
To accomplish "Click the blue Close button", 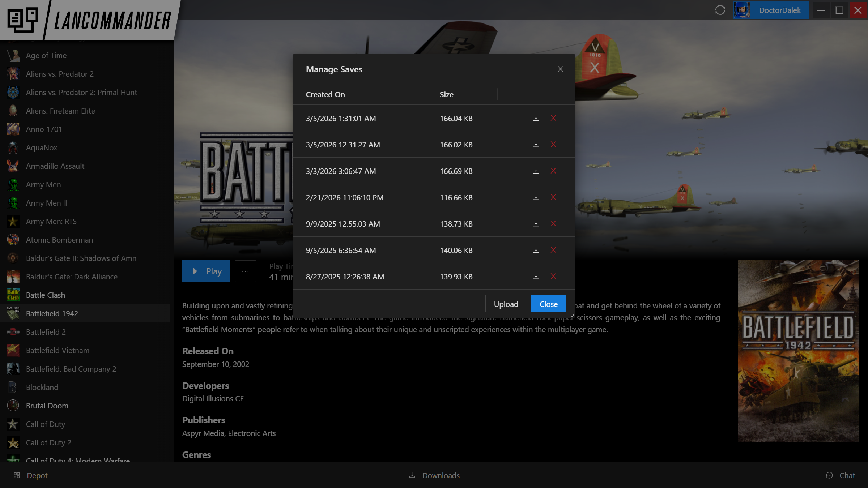I will (x=548, y=304).
